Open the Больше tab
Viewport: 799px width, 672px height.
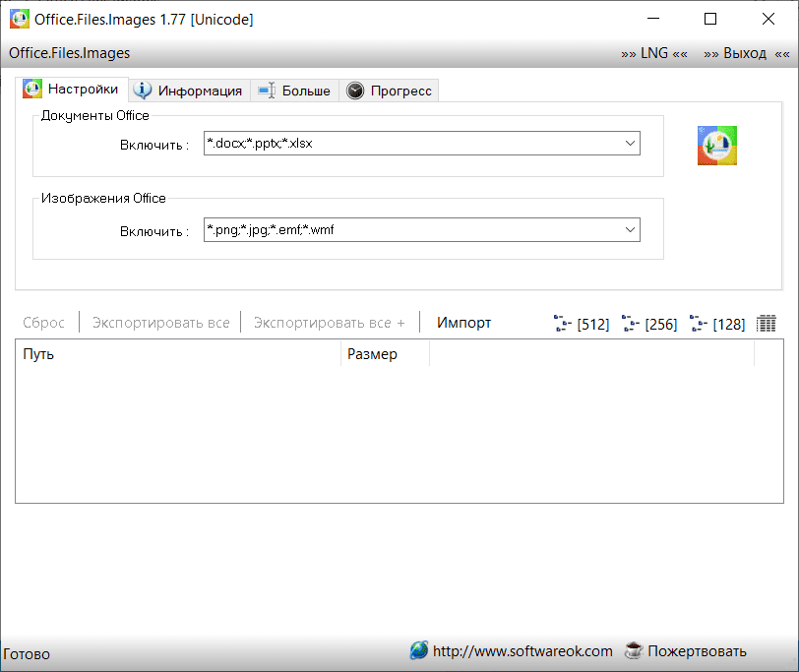[294, 91]
